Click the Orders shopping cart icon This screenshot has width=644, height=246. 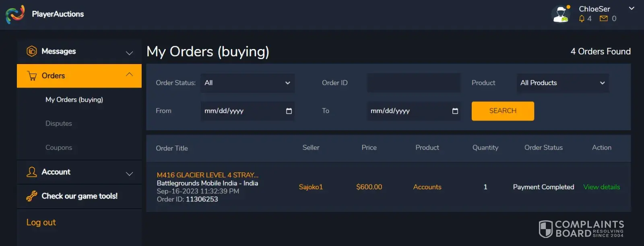(32, 76)
